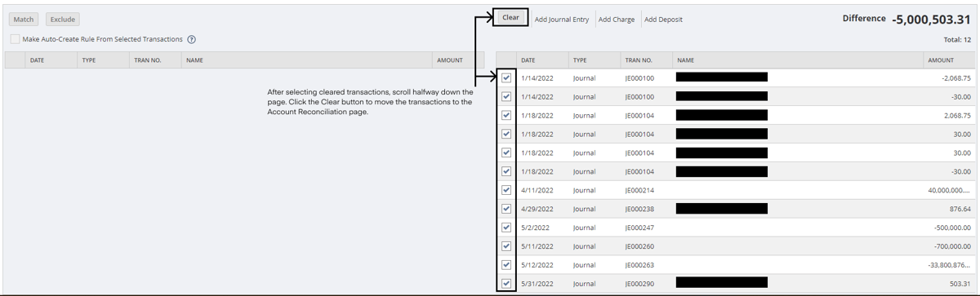Uncheck the 5/11/2022 JE000260 transaction
The image size is (980, 296).
506,246
